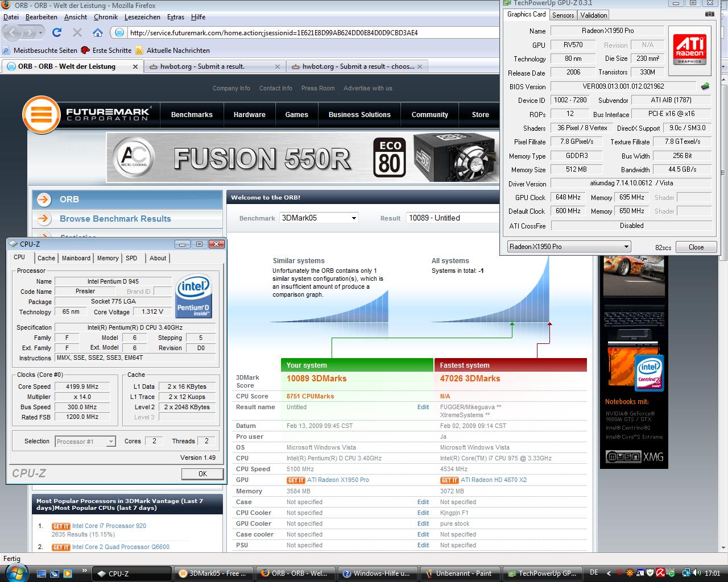Click the Switch between windows quick launch icon
The image size is (728, 582).
coord(55,573)
